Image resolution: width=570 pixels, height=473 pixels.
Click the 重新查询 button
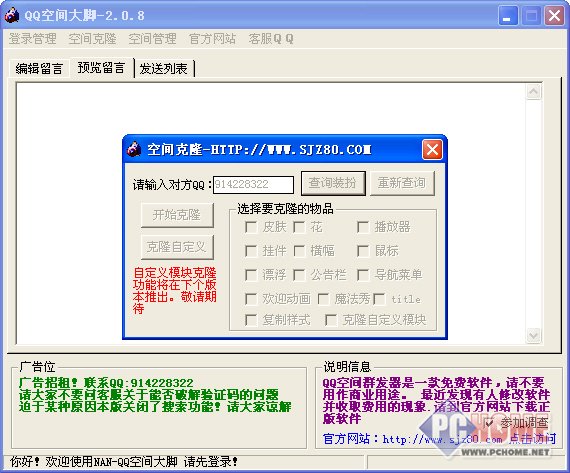point(402,183)
